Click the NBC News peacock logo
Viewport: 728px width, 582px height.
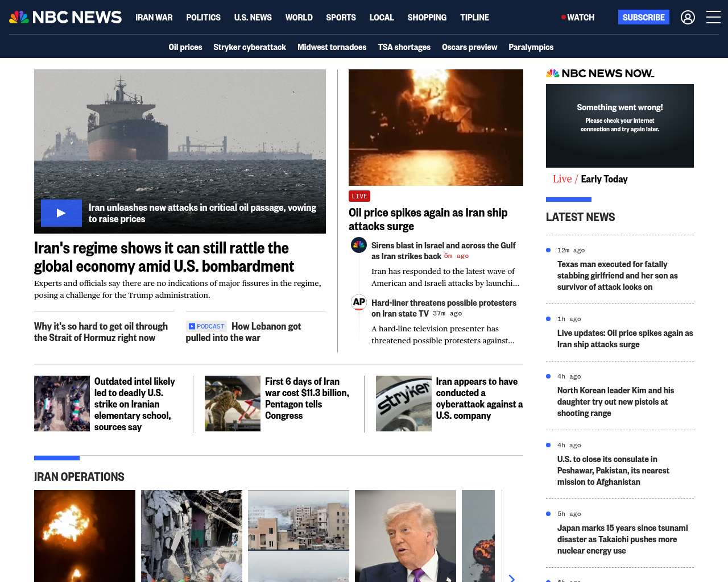pyautogui.click(x=19, y=17)
